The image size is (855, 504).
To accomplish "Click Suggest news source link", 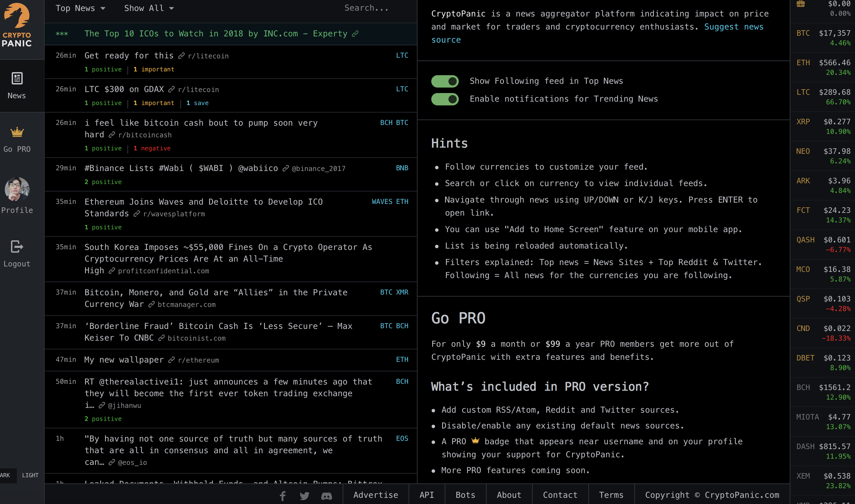I will point(734,27).
